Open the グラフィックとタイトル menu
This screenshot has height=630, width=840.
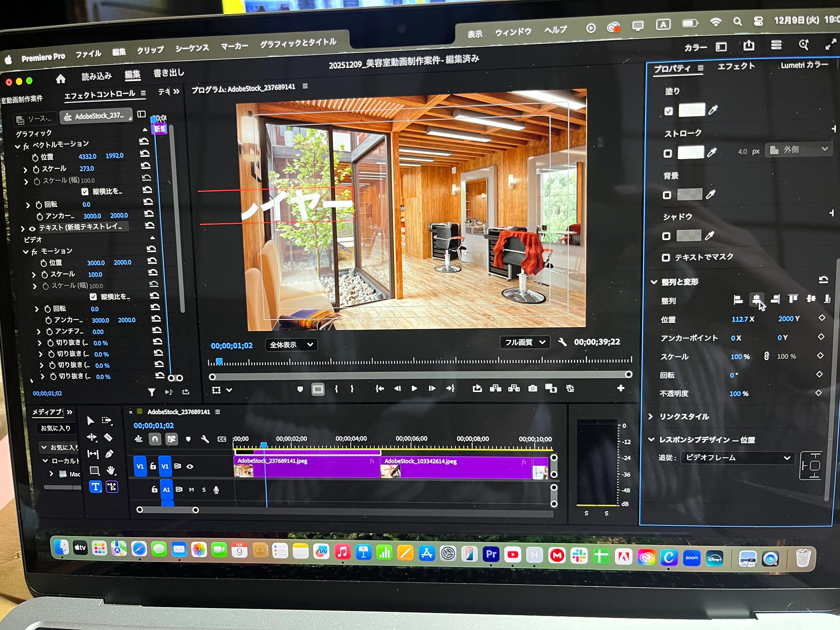pos(298,43)
